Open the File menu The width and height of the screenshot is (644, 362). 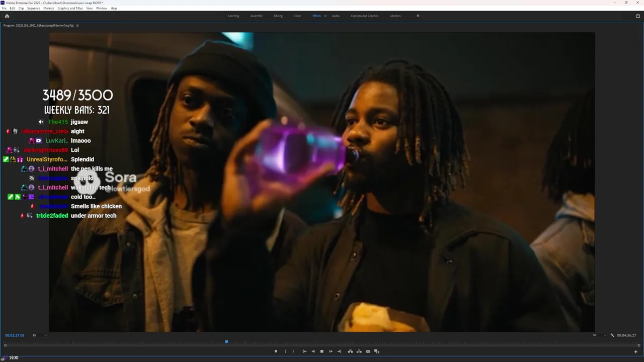coord(4,8)
